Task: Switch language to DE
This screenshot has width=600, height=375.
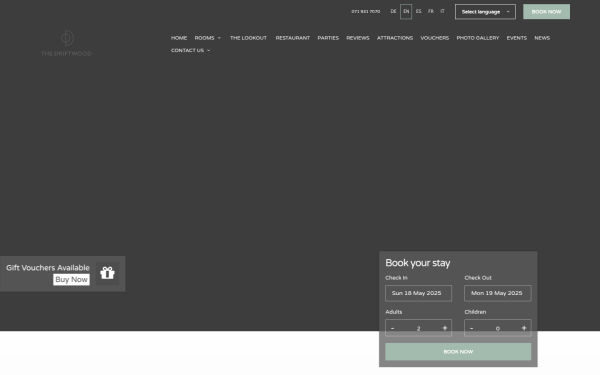Action: (393, 11)
